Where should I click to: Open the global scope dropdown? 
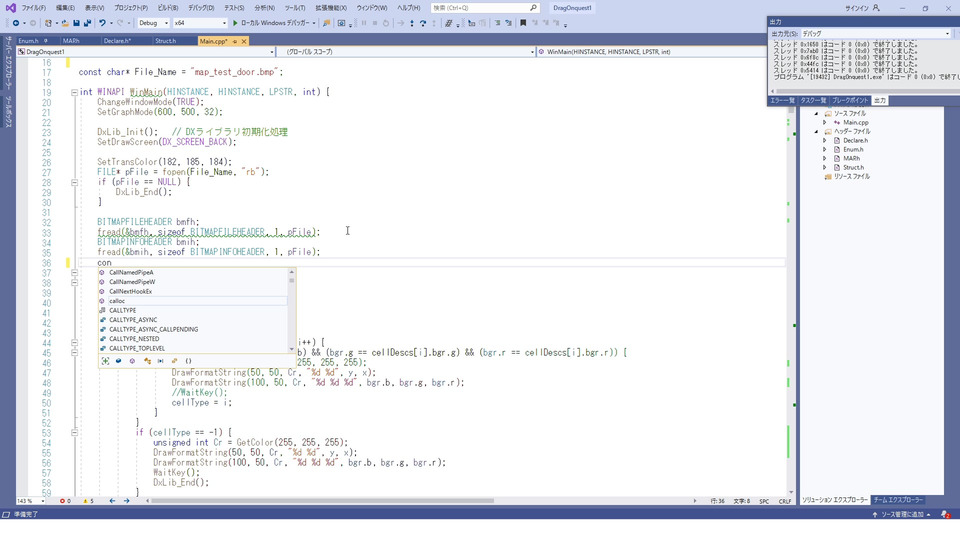pos(407,52)
